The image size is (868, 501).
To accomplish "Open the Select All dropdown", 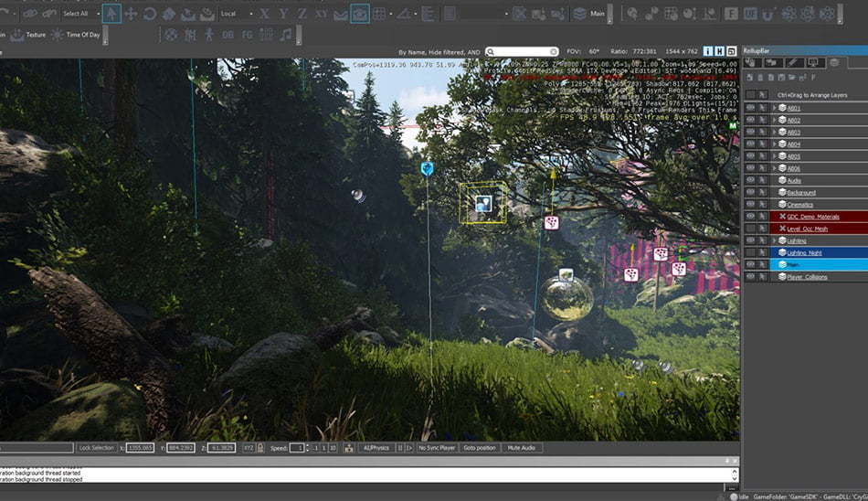I will [80, 14].
